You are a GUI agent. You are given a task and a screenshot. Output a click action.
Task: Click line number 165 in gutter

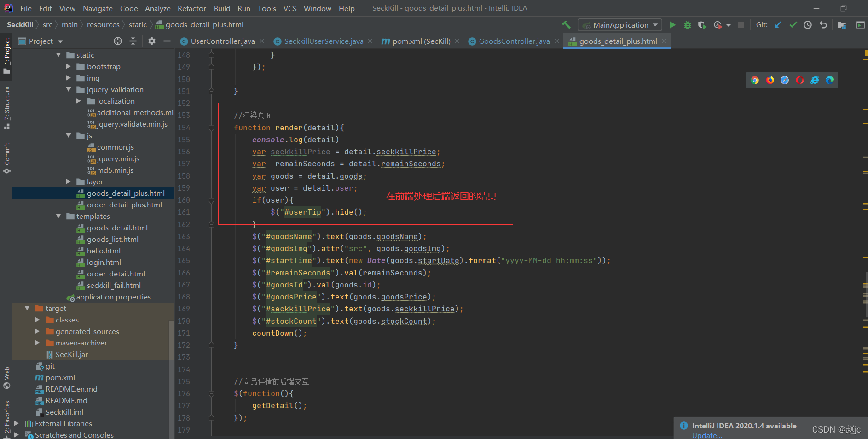click(x=184, y=260)
